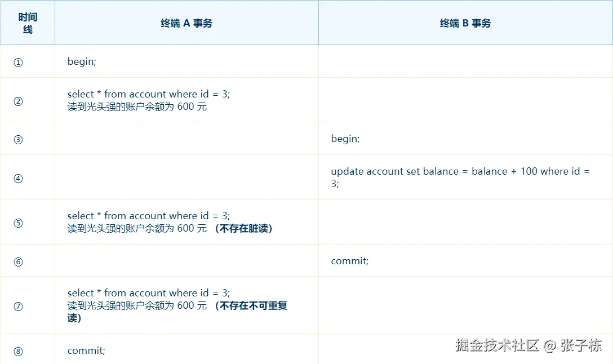The height and width of the screenshot is (364, 613).
Task: Click the 掘金技术社区 @ 张子栋 watermark
Action: pos(528,345)
